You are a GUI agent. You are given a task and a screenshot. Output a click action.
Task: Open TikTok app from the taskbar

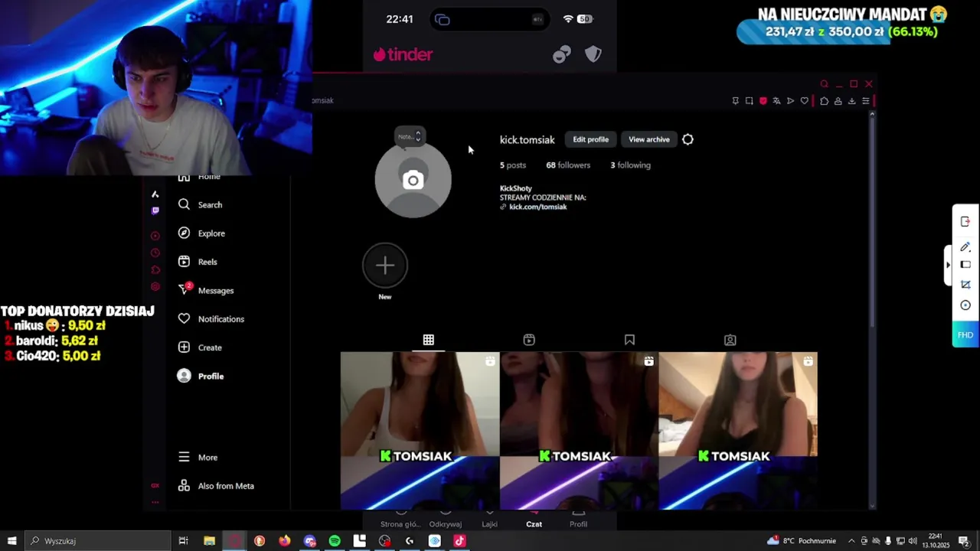point(459,541)
